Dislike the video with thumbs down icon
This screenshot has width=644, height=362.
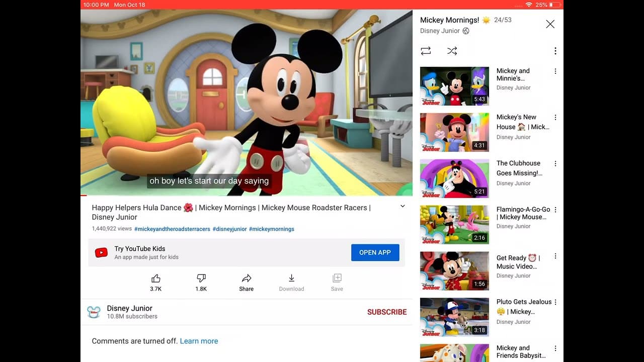pos(201,279)
